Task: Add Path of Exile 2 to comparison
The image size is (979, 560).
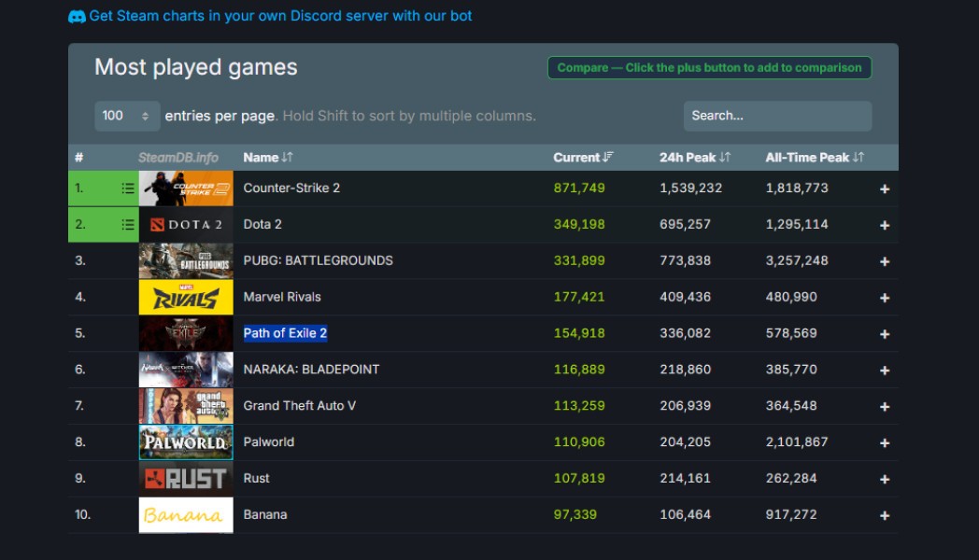Action: [884, 334]
